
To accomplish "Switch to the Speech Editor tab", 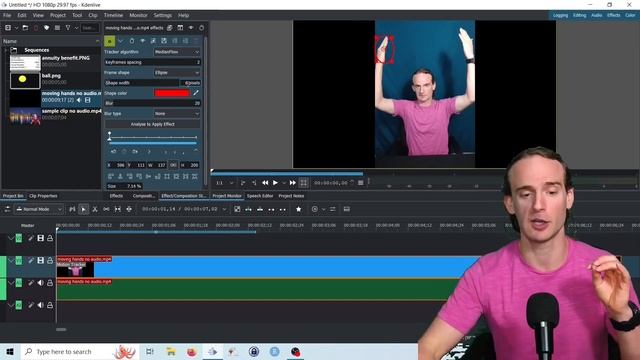I will click(260, 196).
